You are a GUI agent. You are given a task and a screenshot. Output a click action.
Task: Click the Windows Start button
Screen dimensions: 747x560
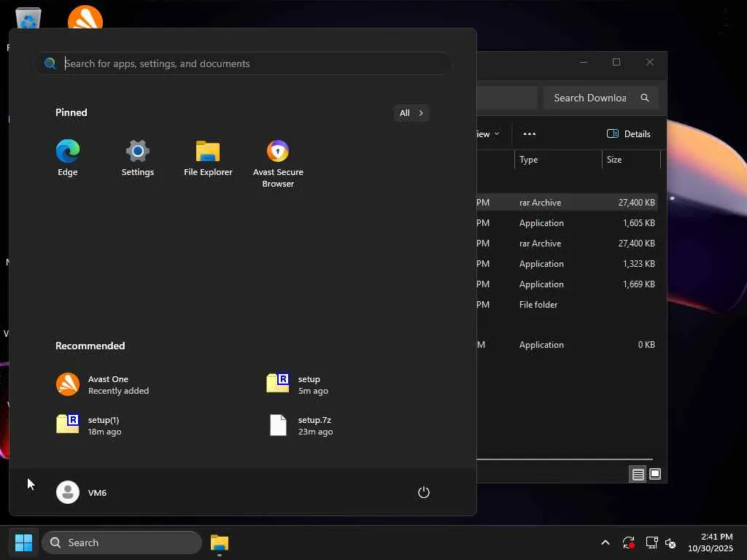click(x=23, y=542)
